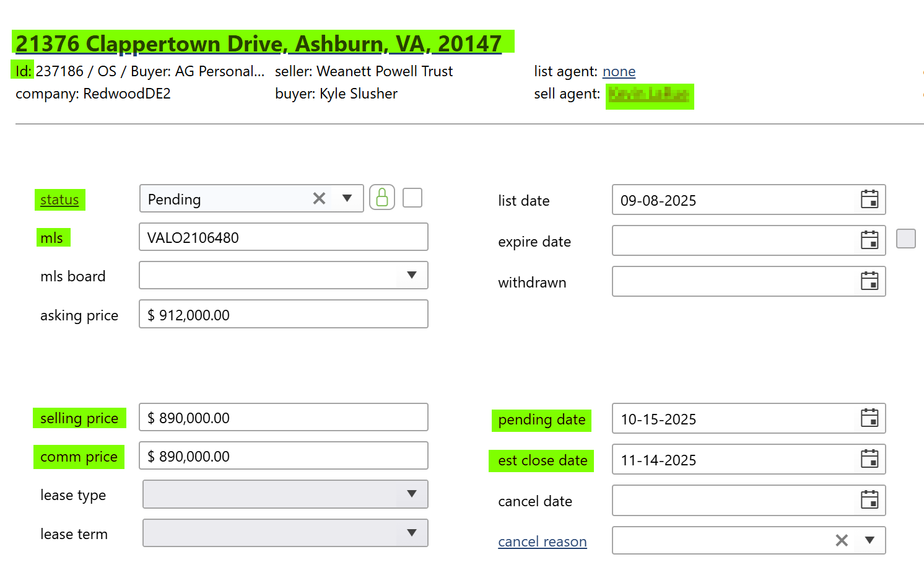Image resolution: width=924 pixels, height=575 pixels.
Task: Expand the cancel reason dropdown arrow
Action: [870, 540]
